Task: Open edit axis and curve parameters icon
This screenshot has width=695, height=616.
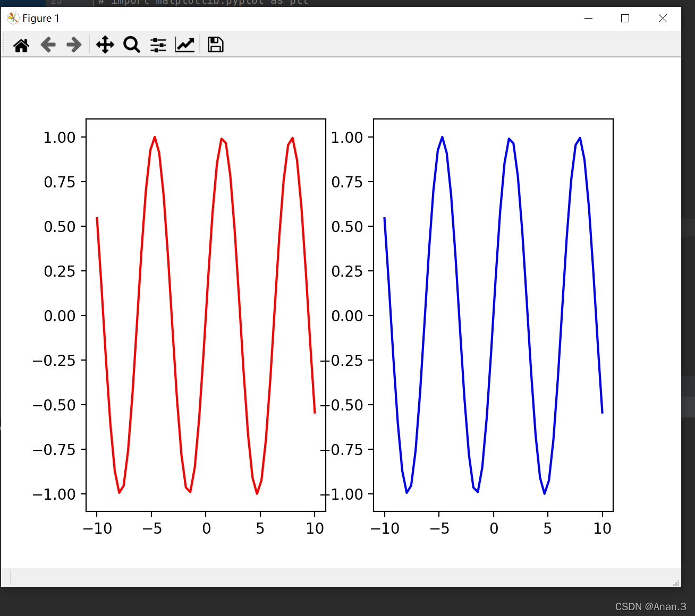Action: (185, 45)
